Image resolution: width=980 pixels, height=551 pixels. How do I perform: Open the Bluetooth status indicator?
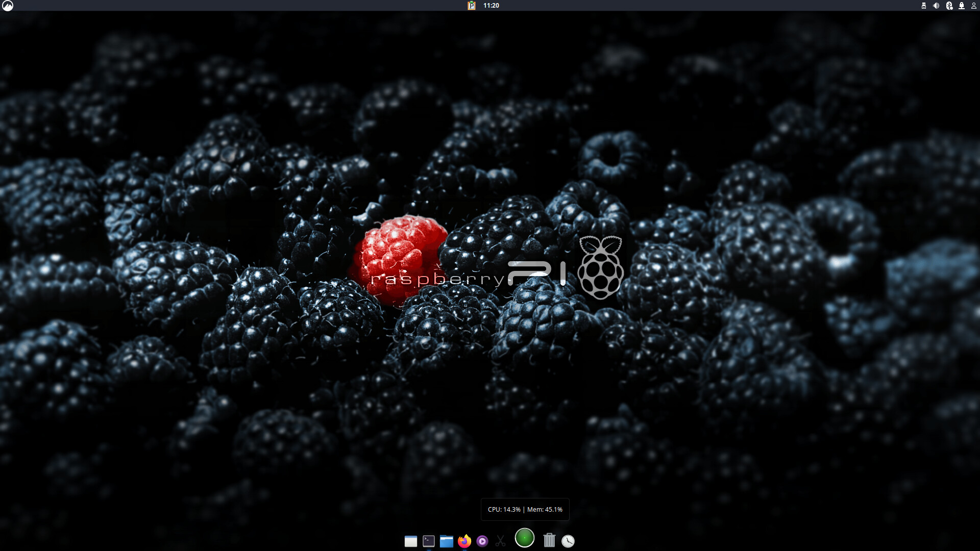tap(949, 6)
